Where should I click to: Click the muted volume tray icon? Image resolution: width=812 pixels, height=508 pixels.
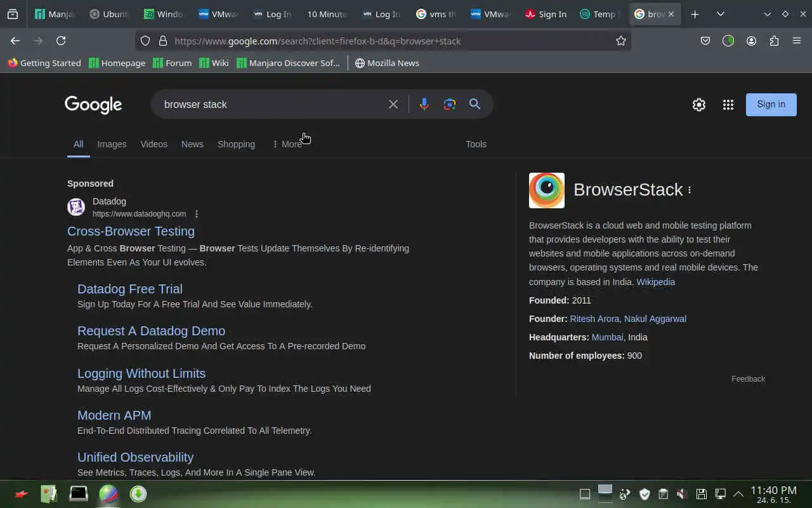pyautogui.click(x=682, y=494)
